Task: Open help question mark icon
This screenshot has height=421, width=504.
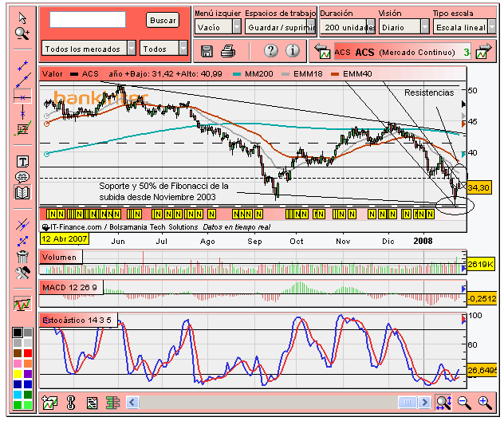Action: pyautogui.click(x=271, y=50)
